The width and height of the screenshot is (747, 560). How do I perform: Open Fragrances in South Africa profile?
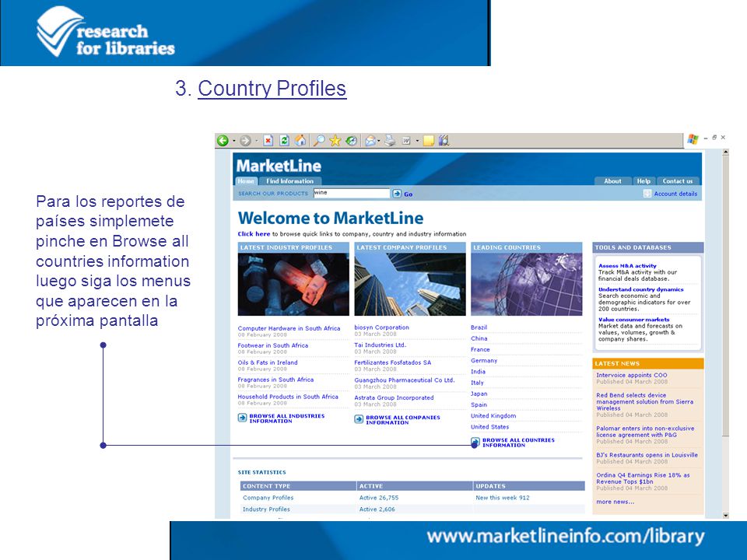275,380
